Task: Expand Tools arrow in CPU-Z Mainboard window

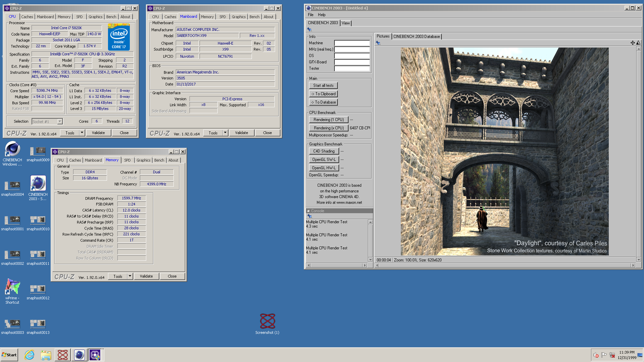Action: (225, 133)
